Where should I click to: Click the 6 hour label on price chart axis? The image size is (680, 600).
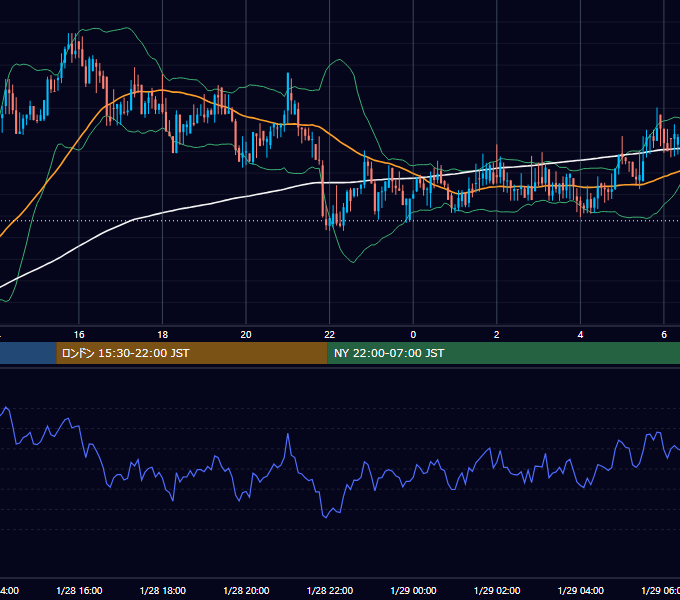(x=664, y=334)
